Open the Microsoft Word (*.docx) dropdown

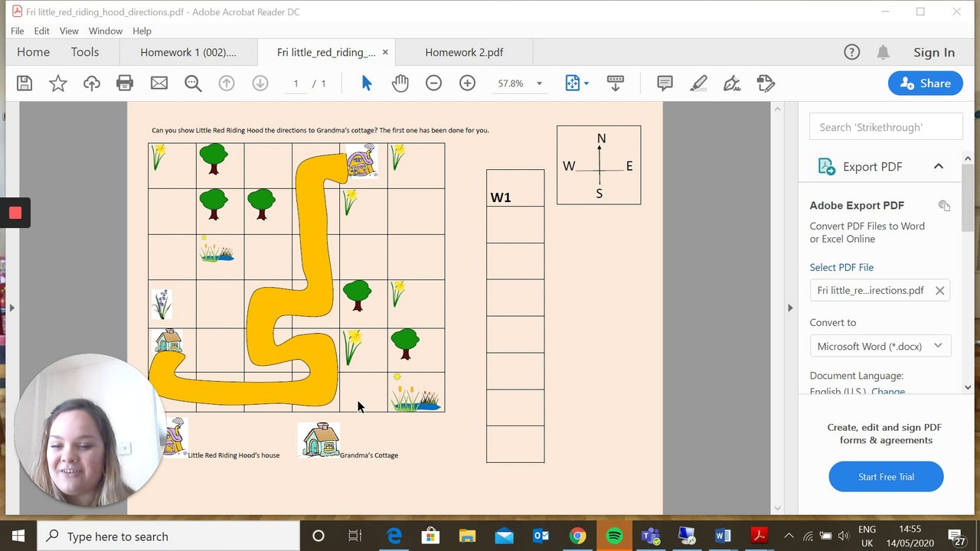pos(880,346)
